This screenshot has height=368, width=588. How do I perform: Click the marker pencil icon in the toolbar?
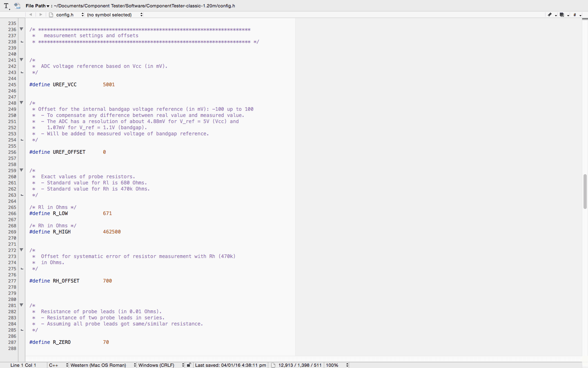point(550,14)
